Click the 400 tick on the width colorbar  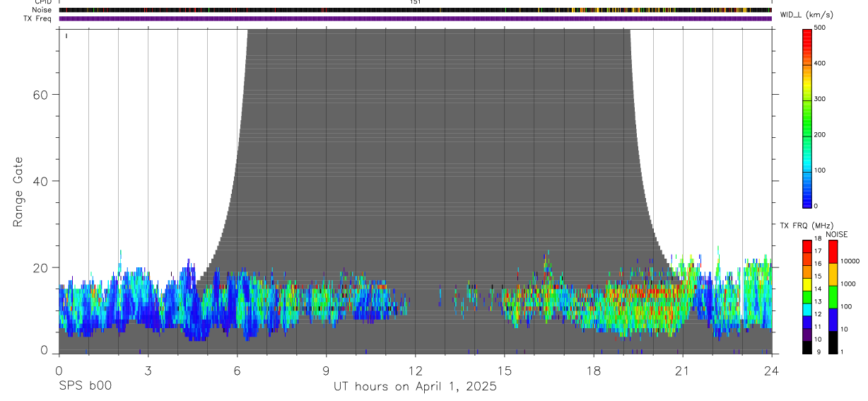pos(821,64)
